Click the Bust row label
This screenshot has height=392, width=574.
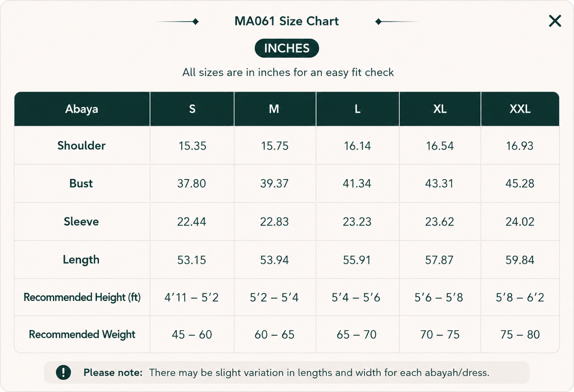81,183
